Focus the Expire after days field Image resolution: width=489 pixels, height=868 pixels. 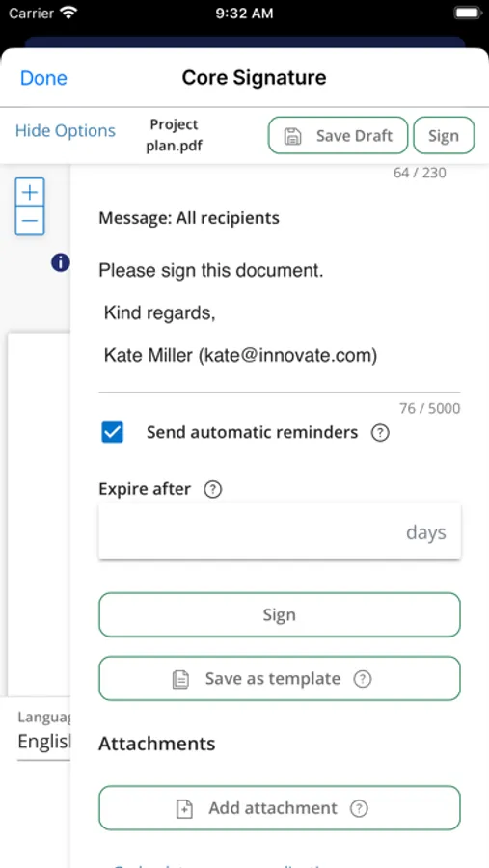279,531
